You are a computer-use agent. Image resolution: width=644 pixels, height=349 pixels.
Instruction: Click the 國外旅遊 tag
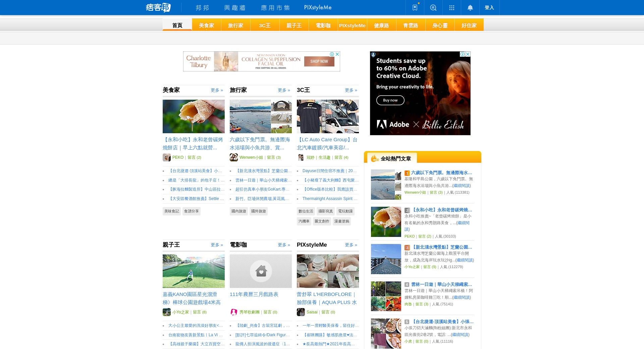pyautogui.click(x=259, y=211)
